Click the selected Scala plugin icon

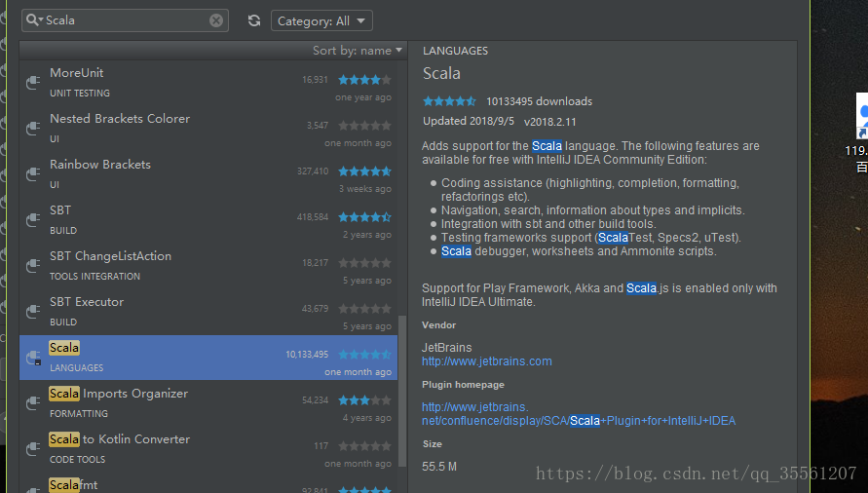point(33,358)
